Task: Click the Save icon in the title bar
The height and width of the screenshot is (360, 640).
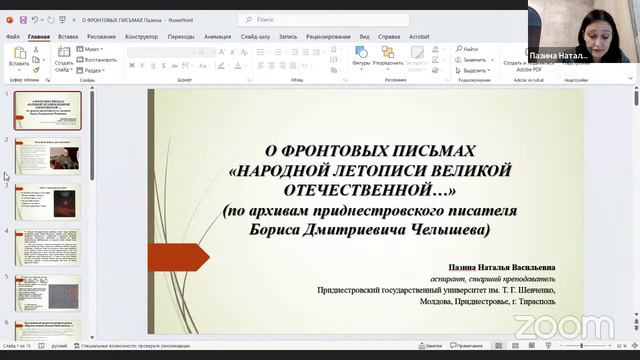Action: 23,20
